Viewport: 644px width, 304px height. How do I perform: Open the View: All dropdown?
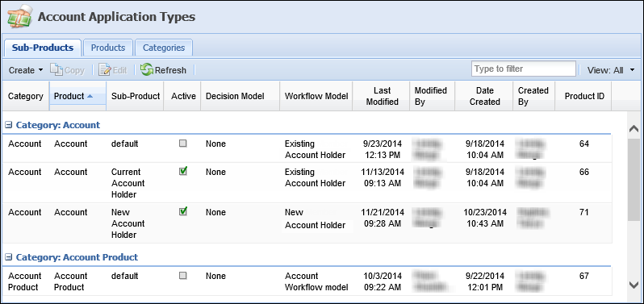pyautogui.click(x=611, y=70)
